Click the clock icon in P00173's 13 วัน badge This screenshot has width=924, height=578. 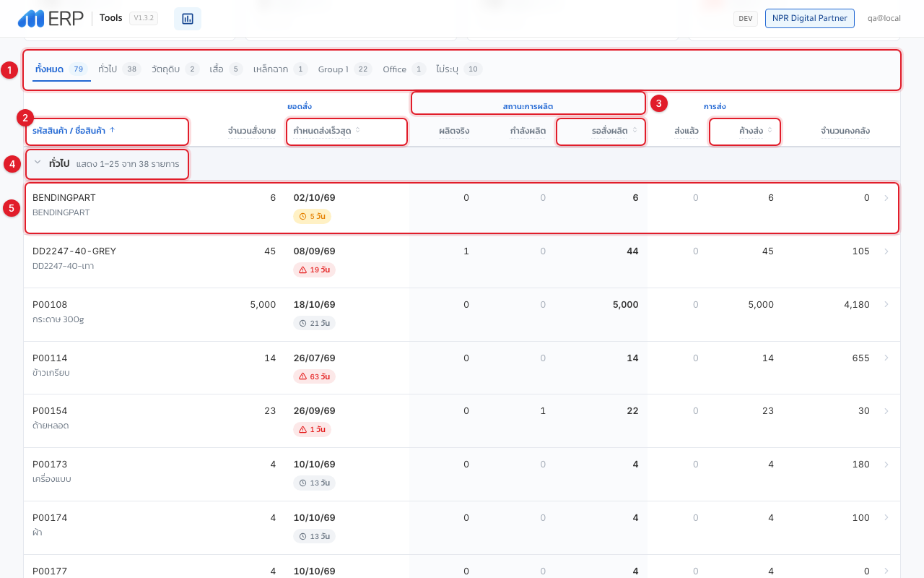[304, 483]
